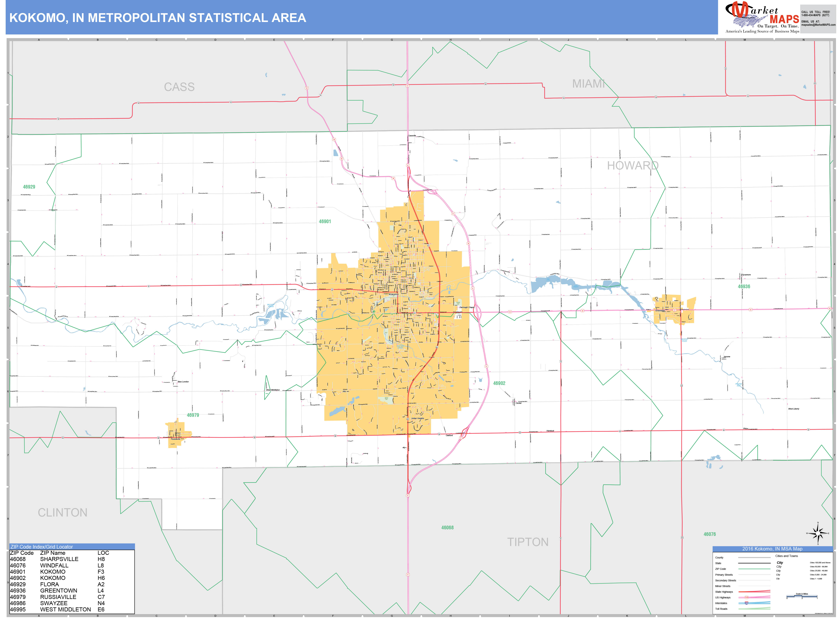Click the County boundary line symbol in the legend

[x=755, y=557]
